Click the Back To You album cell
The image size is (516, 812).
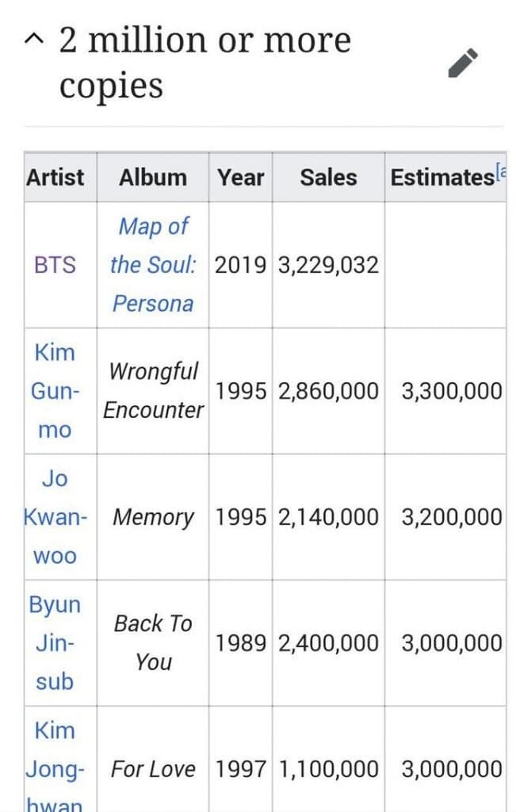[x=153, y=642]
